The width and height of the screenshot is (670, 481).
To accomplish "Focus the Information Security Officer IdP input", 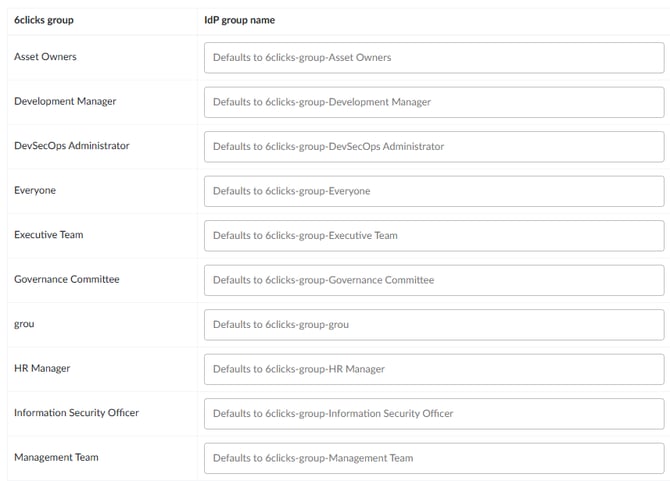I will [433, 413].
